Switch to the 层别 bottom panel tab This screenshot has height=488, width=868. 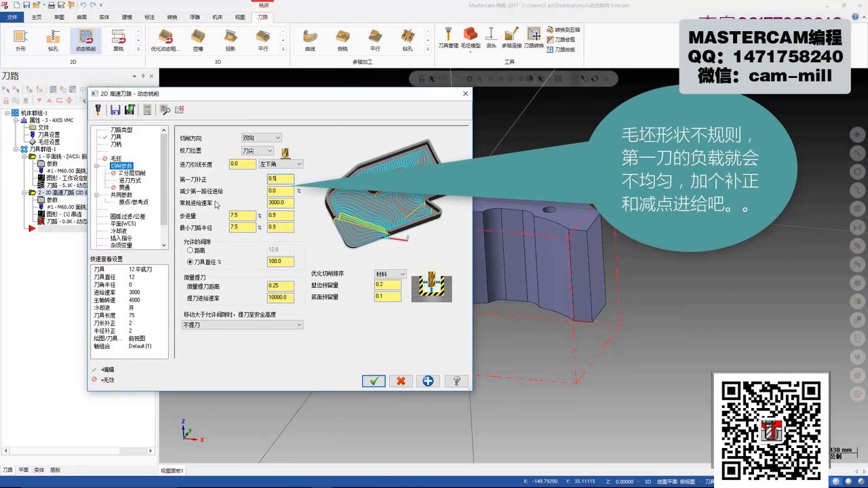[55, 470]
